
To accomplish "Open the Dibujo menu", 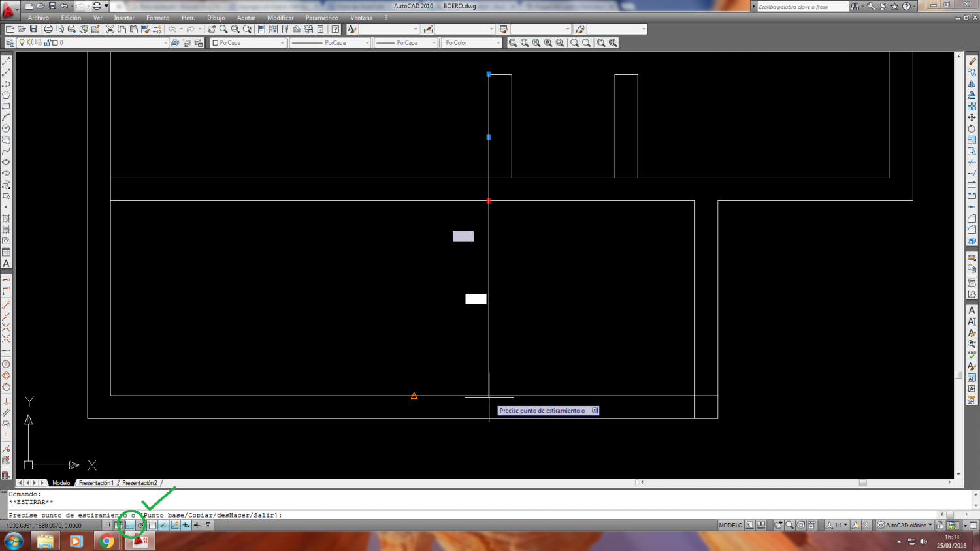I will click(x=216, y=18).
